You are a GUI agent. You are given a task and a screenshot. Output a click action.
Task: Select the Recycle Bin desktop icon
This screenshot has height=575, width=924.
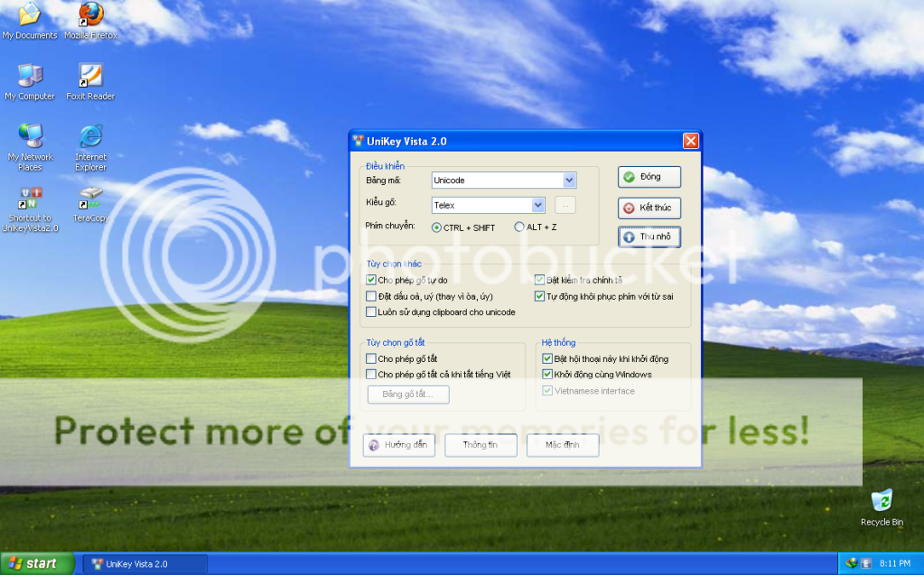[x=882, y=508]
